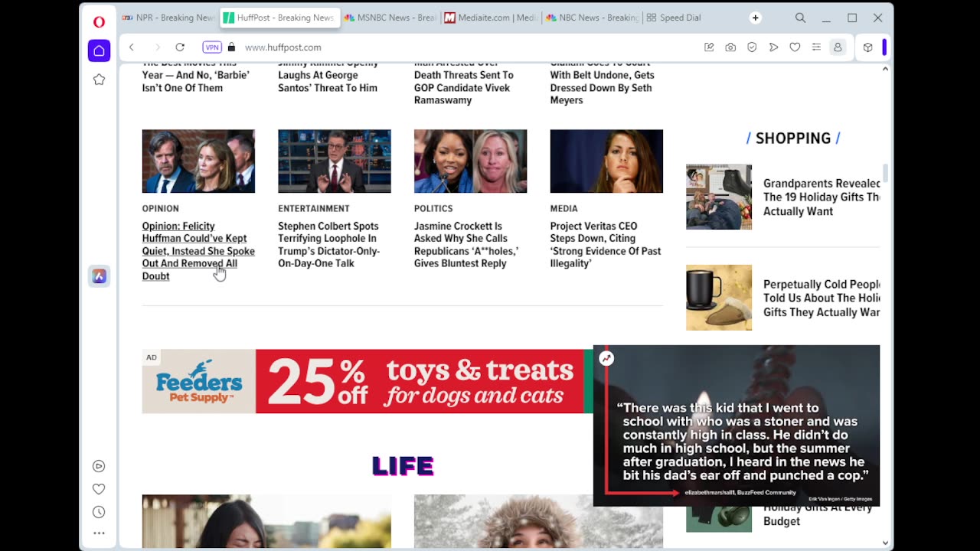Image resolution: width=980 pixels, height=551 pixels.
Task: Expand the floating video player icon
Action: (606, 358)
